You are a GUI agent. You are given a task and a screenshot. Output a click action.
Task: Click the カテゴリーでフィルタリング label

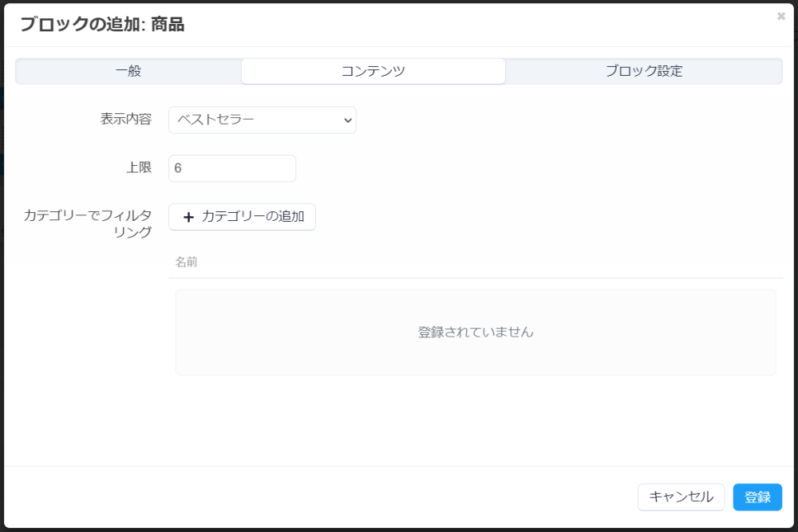(88, 224)
